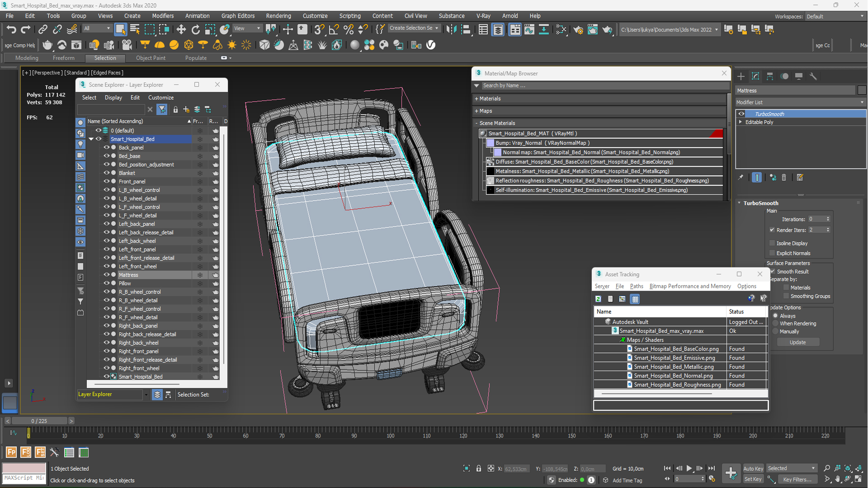Select the Select and Link tool

point(42,30)
